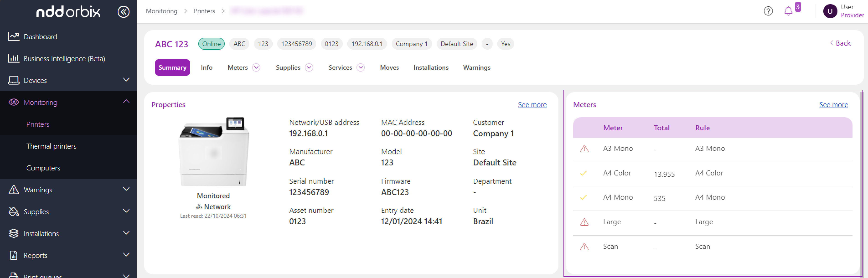Expand the Devices sidebar menu

pos(126,80)
